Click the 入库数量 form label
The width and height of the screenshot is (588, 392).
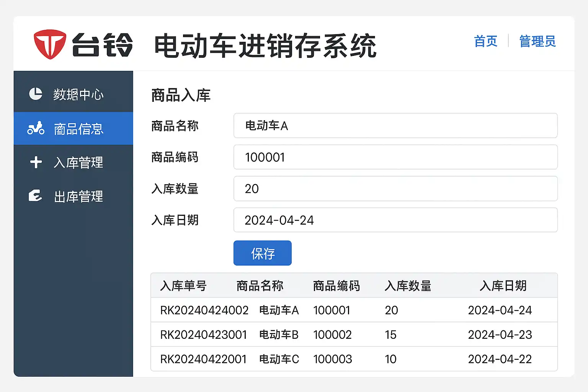tap(175, 188)
